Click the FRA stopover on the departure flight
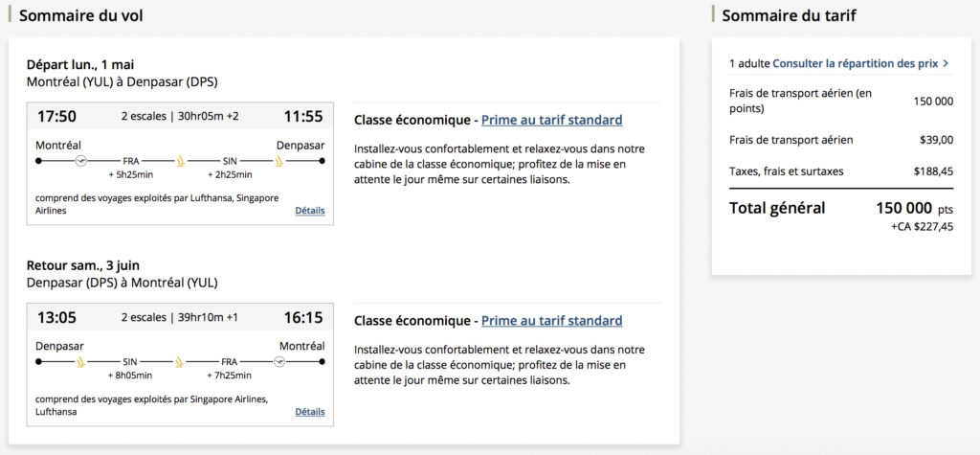 131,161
